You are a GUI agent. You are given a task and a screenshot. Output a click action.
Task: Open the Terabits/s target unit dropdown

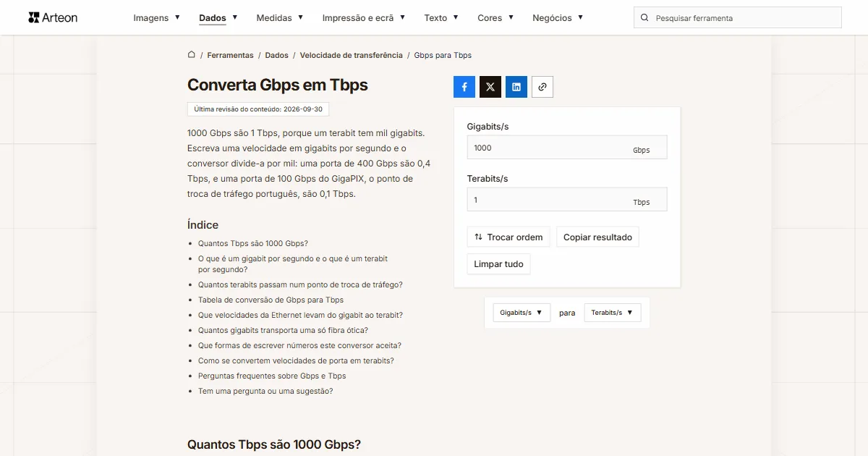(x=613, y=313)
